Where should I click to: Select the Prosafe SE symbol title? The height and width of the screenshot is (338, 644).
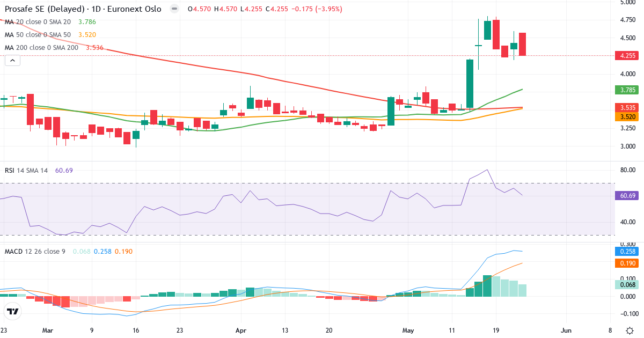point(82,9)
